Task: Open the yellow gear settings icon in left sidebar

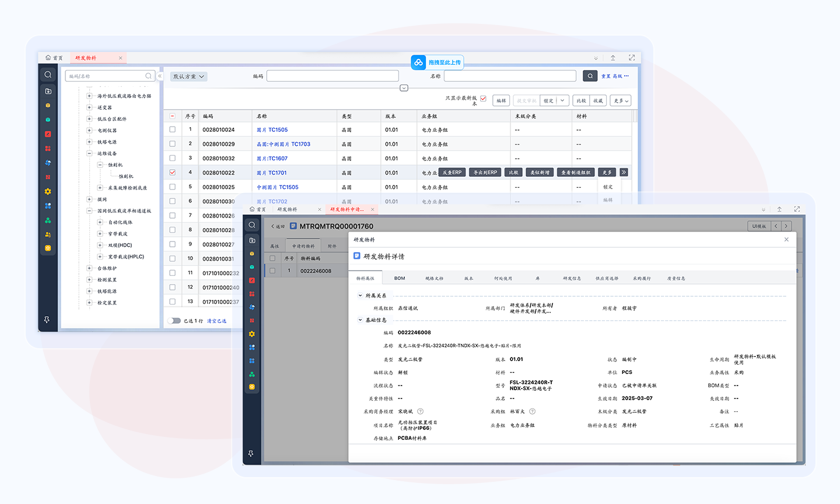Action: tap(48, 191)
